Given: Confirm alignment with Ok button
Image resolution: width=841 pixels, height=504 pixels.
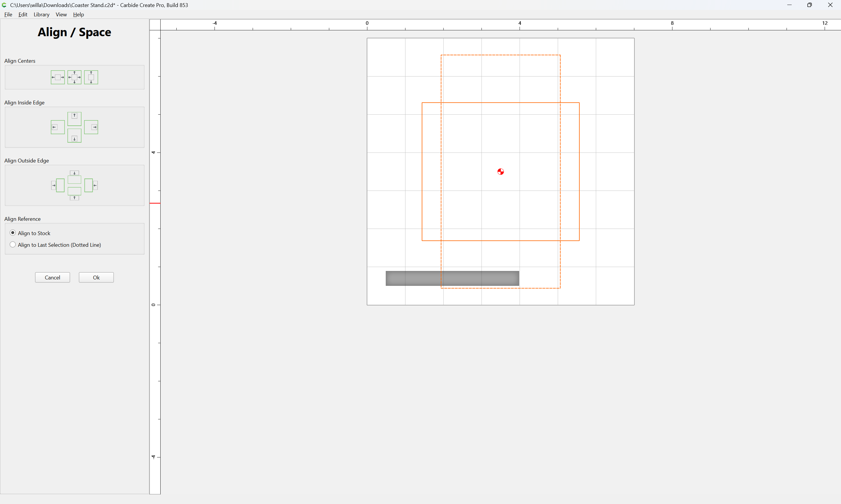Looking at the screenshot, I should point(96,277).
